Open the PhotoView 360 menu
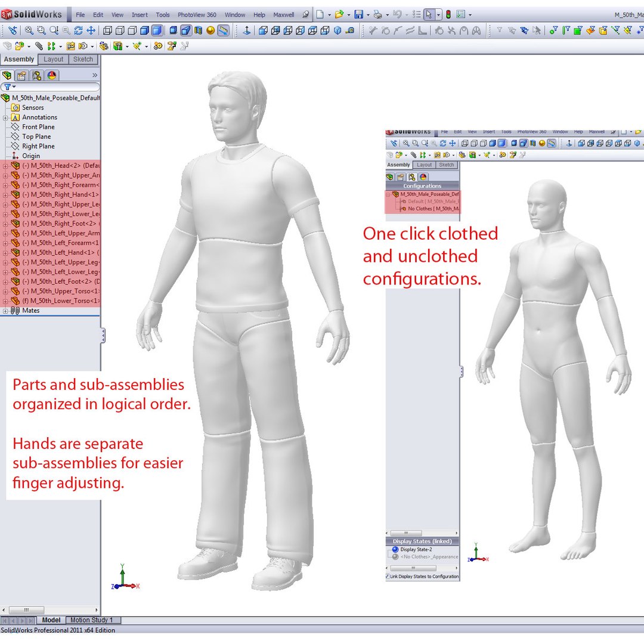644x644 pixels. [x=197, y=15]
